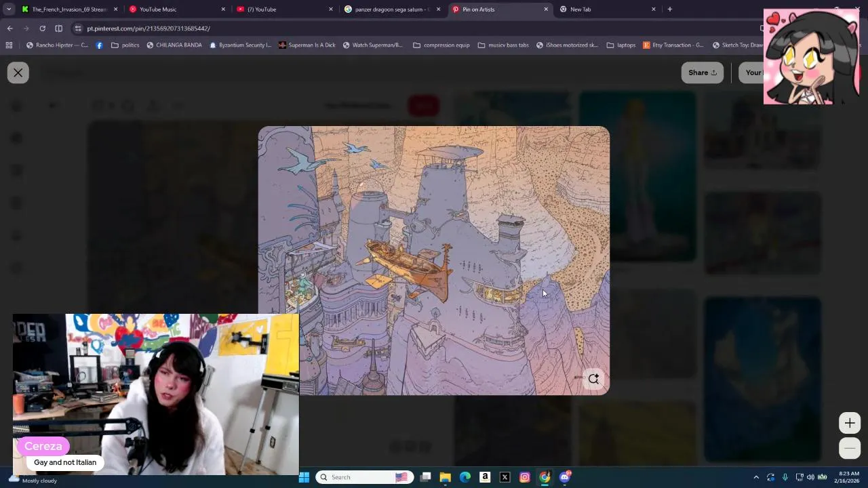Click the Chrome icon on the taskbar
868x488 pixels.
pyautogui.click(x=545, y=477)
